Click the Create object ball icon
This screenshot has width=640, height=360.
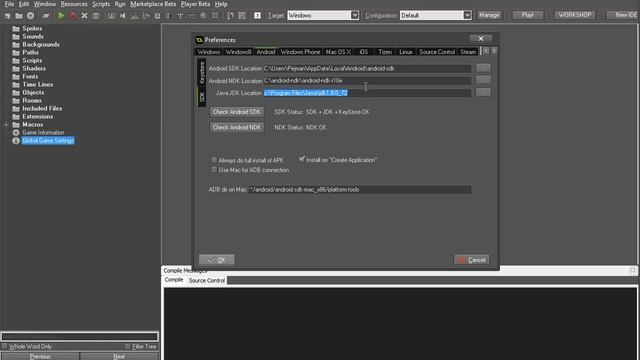tap(203, 16)
